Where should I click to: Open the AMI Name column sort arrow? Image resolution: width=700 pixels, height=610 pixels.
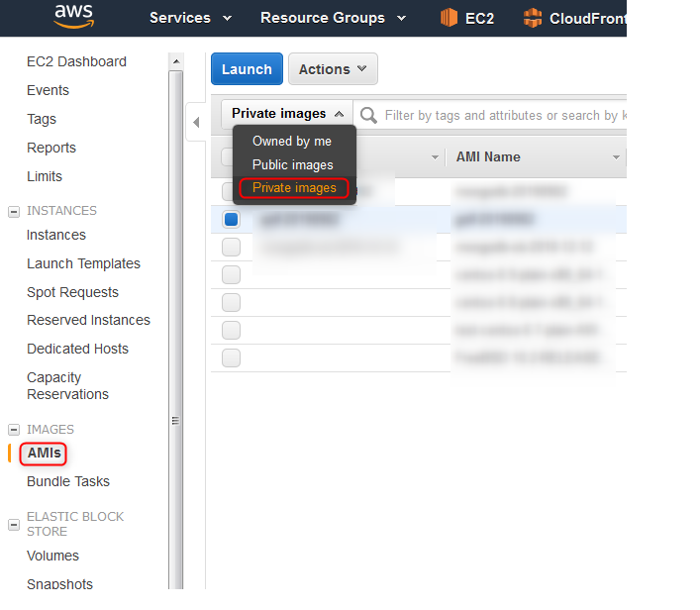(x=616, y=157)
